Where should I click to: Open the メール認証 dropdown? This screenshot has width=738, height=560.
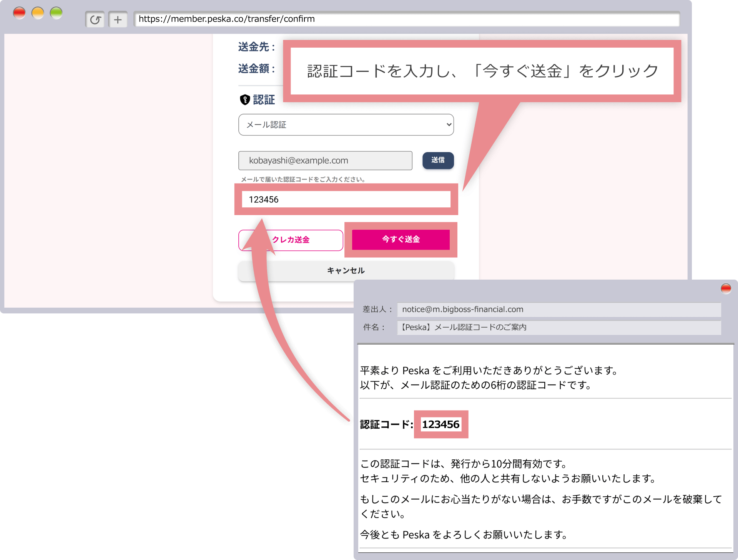(x=346, y=125)
